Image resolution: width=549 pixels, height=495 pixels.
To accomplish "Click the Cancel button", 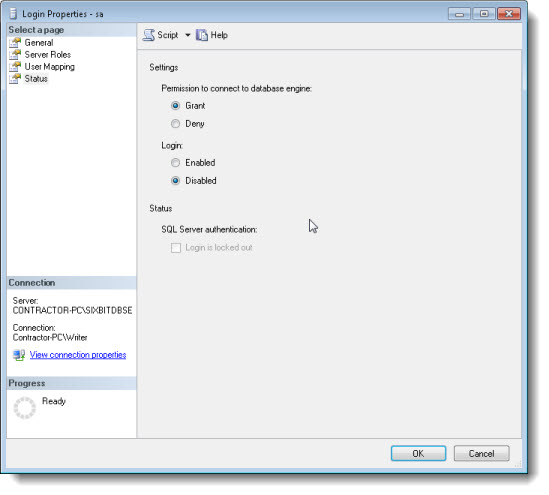I will pos(481,453).
